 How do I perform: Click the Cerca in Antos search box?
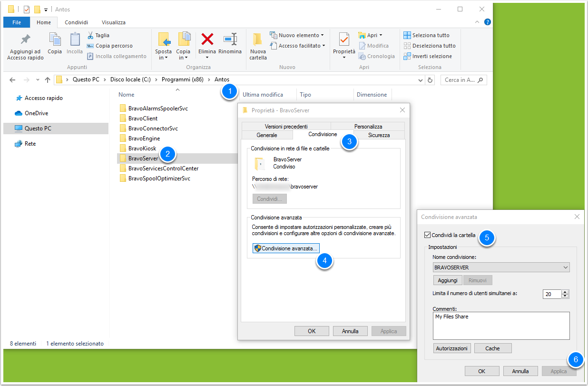463,80
